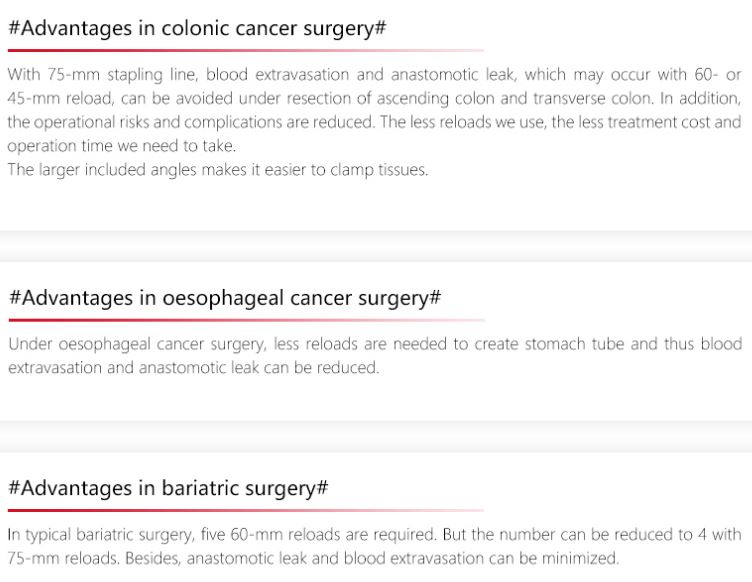Click the red underline below the colonic heading
Image resolution: width=752 pixels, height=582 pixels.
245,50
